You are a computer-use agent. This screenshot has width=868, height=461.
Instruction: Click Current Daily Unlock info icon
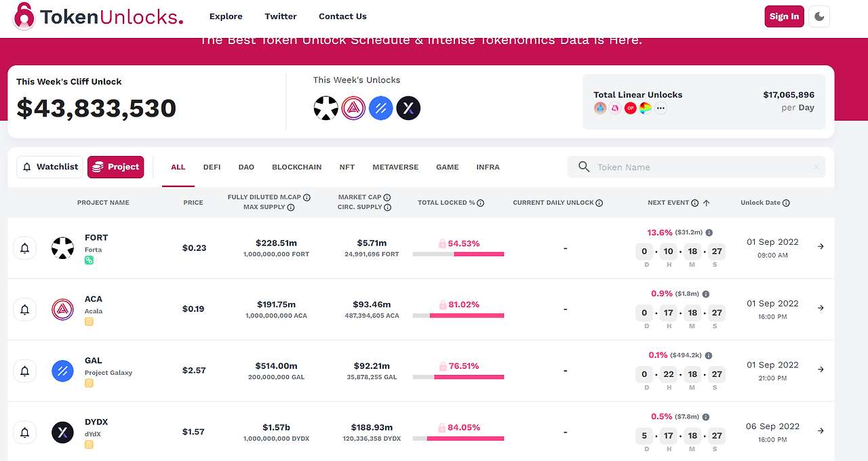click(599, 203)
